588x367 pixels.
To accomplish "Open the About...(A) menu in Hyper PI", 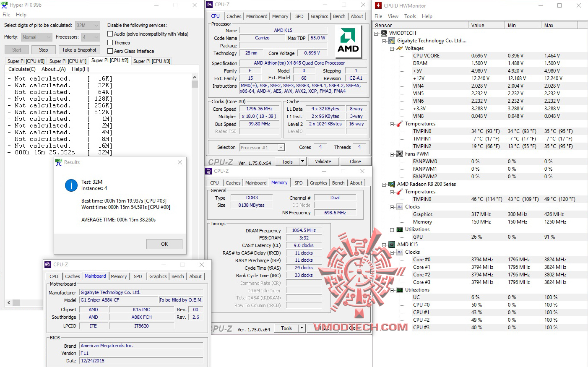I will pyautogui.click(x=54, y=69).
